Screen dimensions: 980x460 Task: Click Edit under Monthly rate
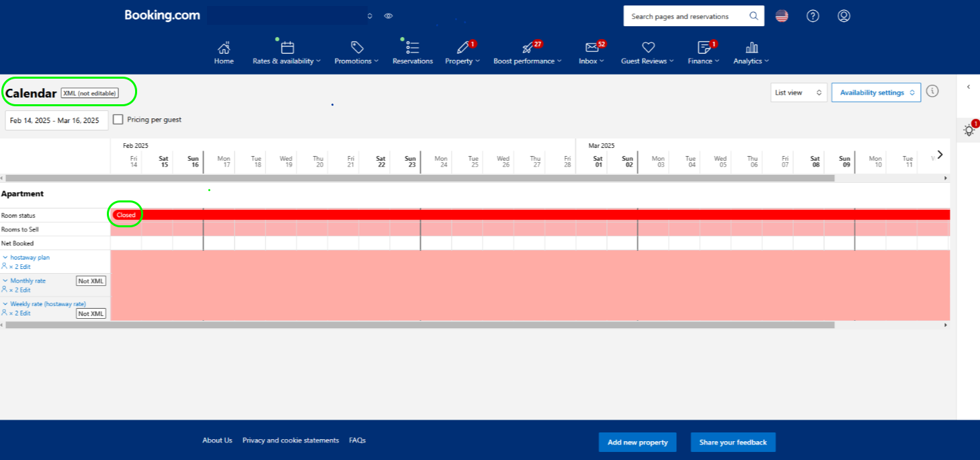[x=25, y=291]
